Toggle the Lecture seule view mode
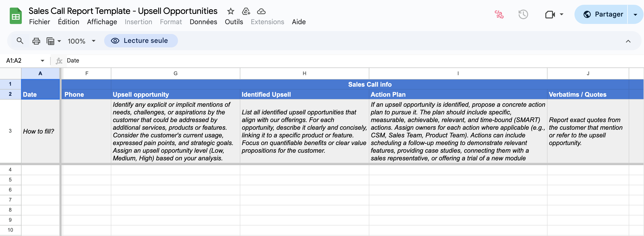The height and width of the screenshot is (236, 644). (141, 41)
